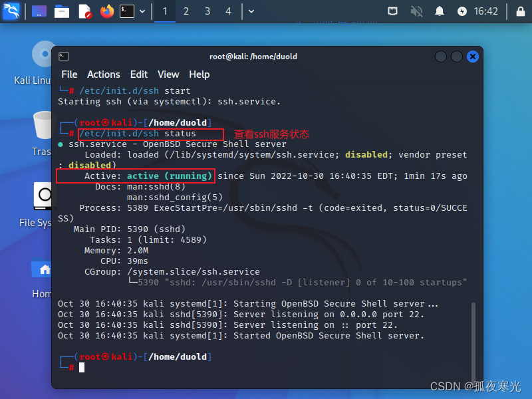
Task: Open the View menu in the terminal
Action: (x=168, y=74)
